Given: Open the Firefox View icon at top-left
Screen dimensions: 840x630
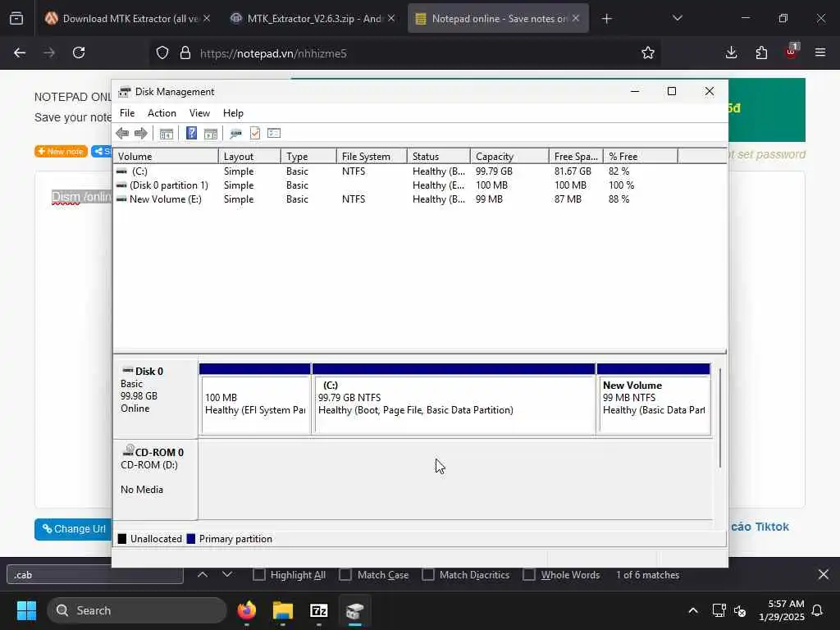Looking at the screenshot, I should [16, 19].
